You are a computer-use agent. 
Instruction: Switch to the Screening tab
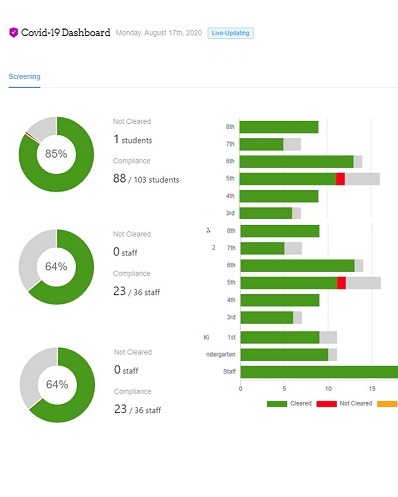pos(24,77)
